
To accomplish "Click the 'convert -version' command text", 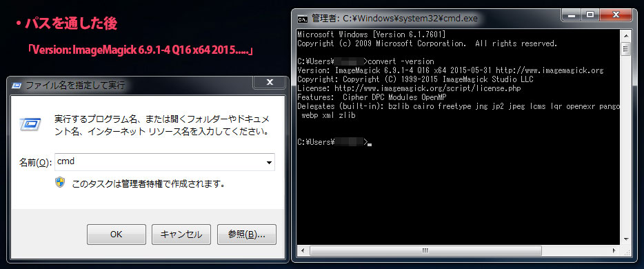I will click(401, 61).
